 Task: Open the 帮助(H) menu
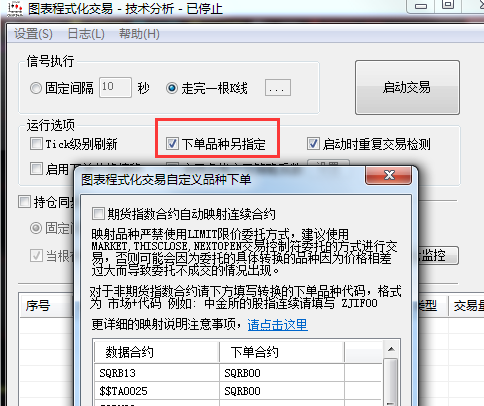[139, 34]
